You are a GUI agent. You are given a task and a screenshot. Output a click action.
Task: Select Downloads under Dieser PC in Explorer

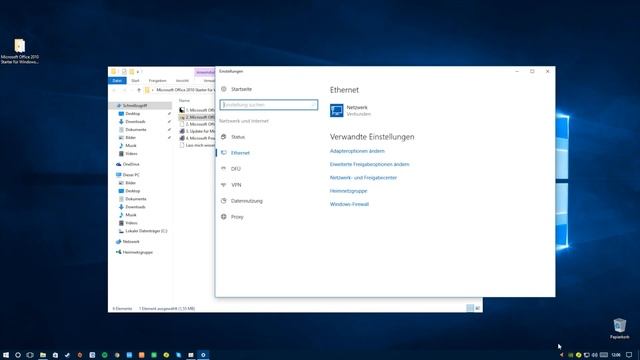tap(135, 207)
